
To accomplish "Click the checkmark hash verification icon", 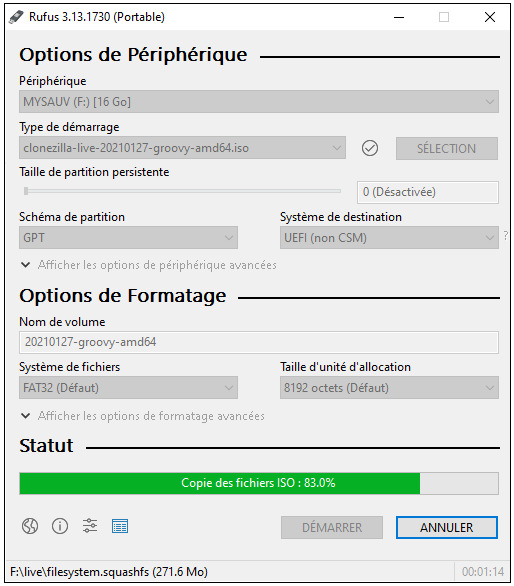I will 370,148.
